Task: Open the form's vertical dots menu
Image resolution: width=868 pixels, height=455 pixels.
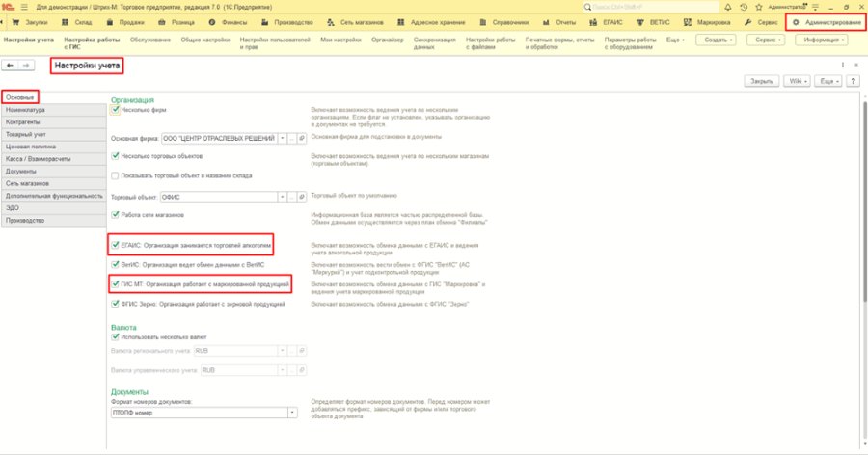Action: coord(843,66)
